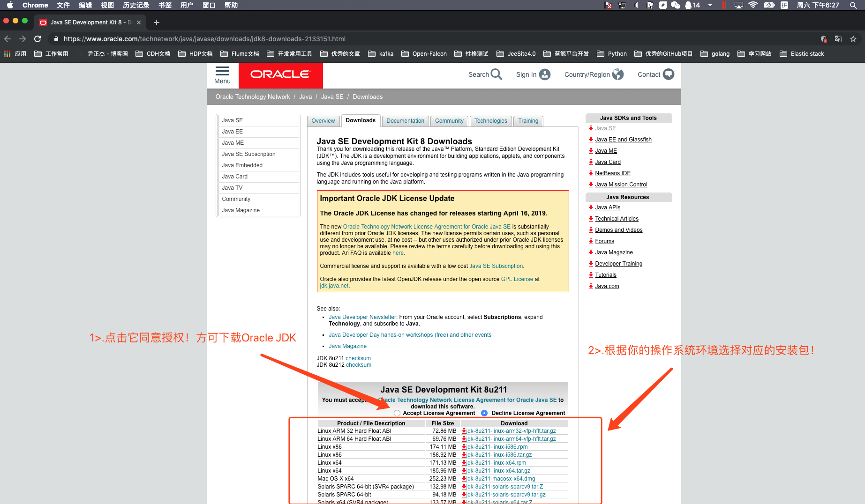Click the Country/Region globe icon
The height and width of the screenshot is (504, 865).
click(618, 74)
